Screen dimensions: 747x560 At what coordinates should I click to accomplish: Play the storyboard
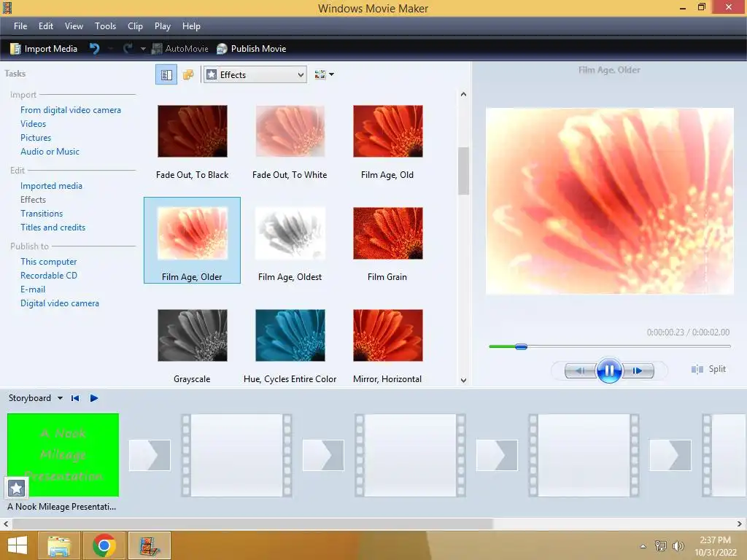[x=94, y=398]
